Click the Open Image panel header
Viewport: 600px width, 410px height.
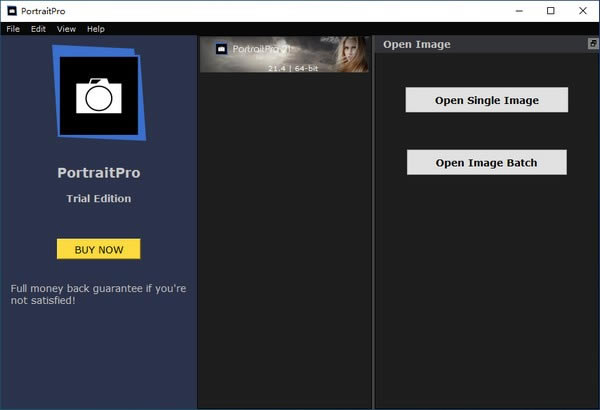[417, 44]
